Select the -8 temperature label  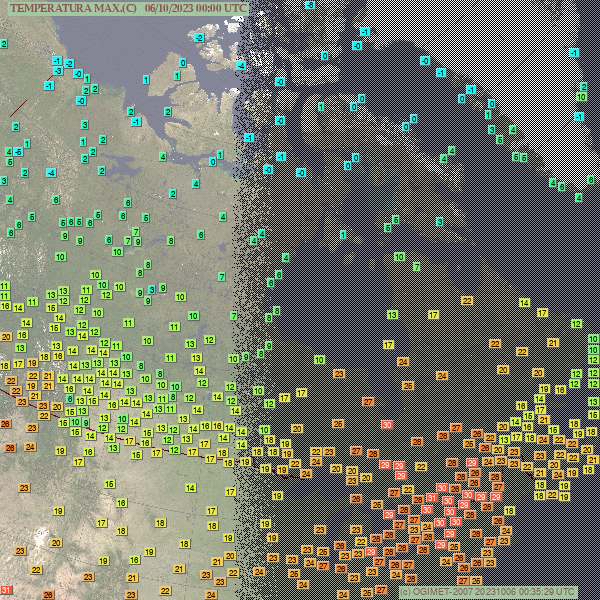point(310,5)
